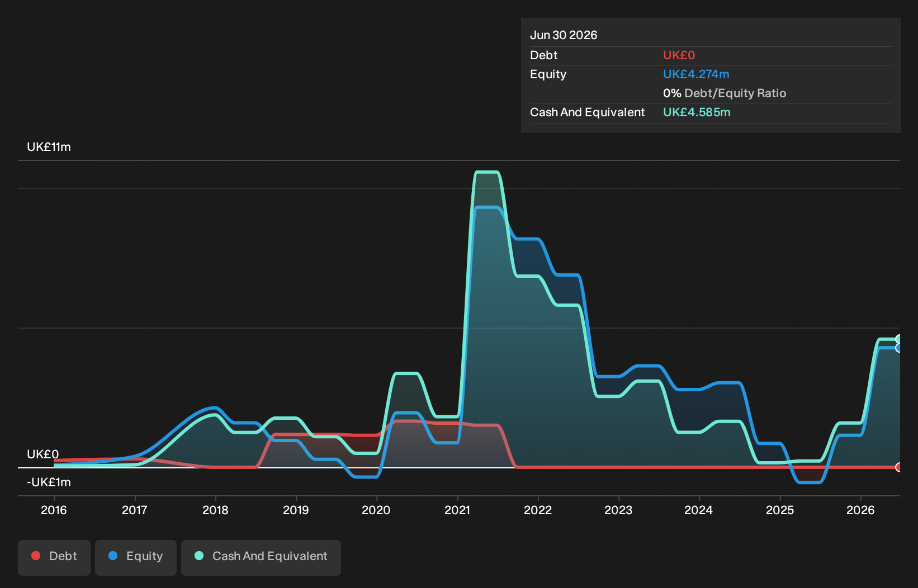The width and height of the screenshot is (918, 588).
Task: Click the red Debt endpoint marker
Action: pyautogui.click(x=899, y=467)
